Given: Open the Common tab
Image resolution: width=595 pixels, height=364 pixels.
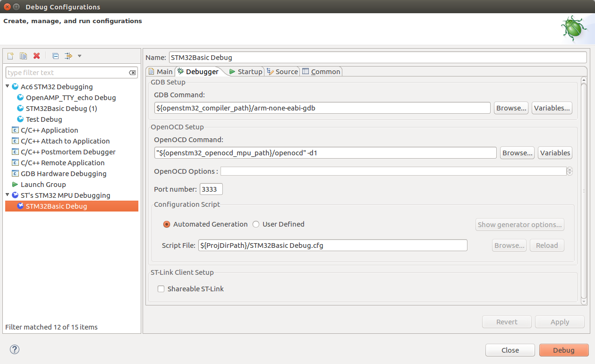Looking at the screenshot, I should (321, 72).
